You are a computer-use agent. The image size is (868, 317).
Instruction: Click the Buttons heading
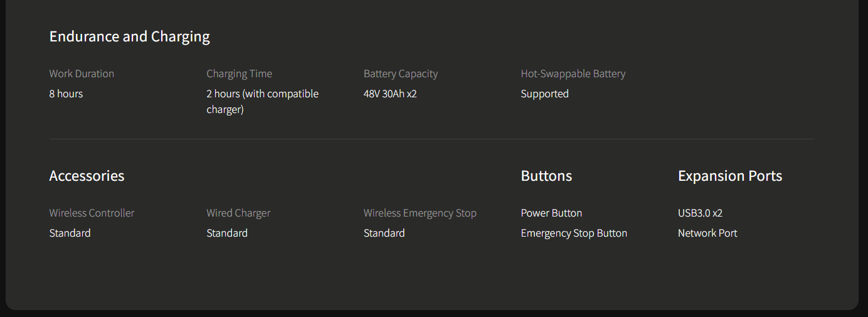[x=546, y=176]
